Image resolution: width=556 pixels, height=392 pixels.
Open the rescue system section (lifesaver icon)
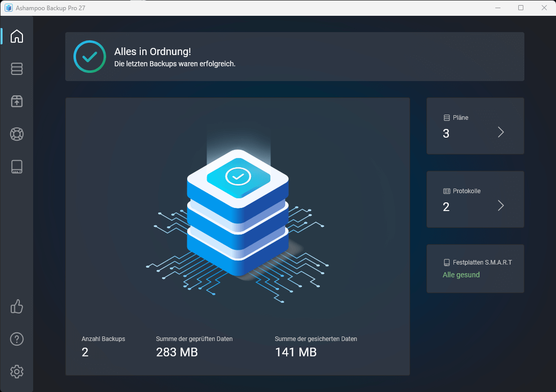pyautogui.click(x=17, y=134)
